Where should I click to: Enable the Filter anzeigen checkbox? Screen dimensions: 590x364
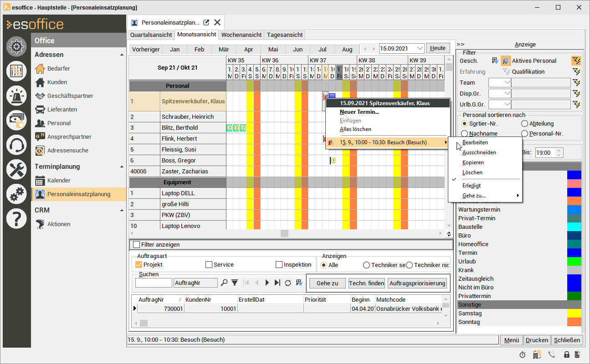(x=136, y=244)
